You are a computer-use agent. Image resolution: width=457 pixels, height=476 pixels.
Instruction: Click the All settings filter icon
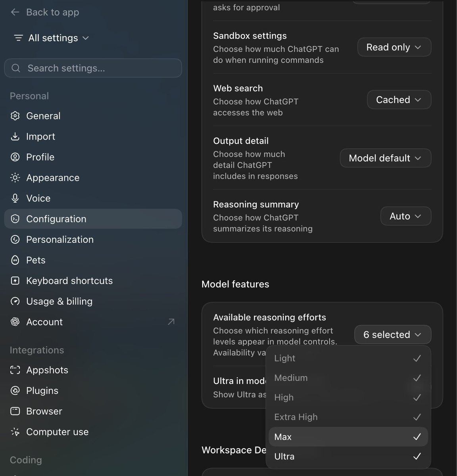[18, 38]
